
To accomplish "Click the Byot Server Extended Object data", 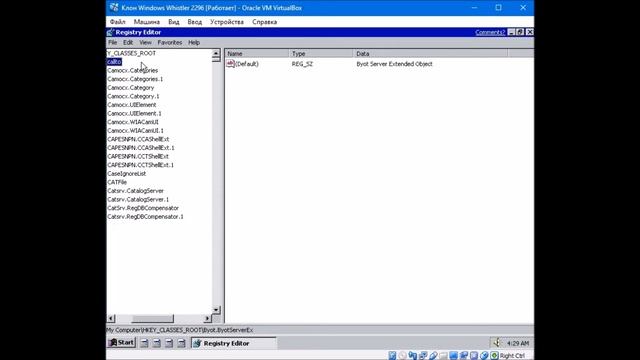I will [394, 64].
